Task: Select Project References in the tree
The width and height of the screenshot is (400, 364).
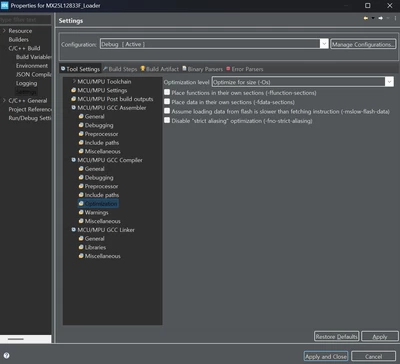Action: 30,109
